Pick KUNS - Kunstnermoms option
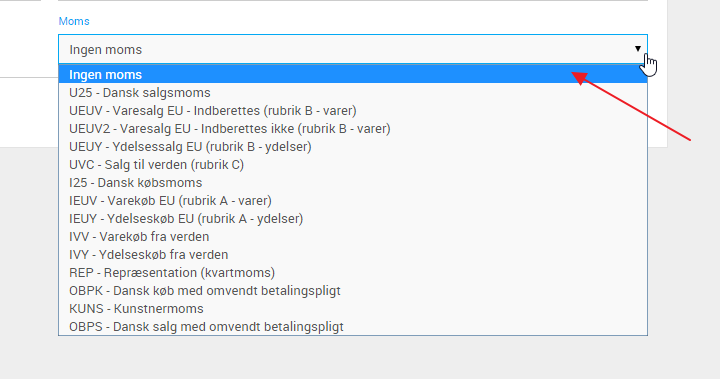 [353, 308]
